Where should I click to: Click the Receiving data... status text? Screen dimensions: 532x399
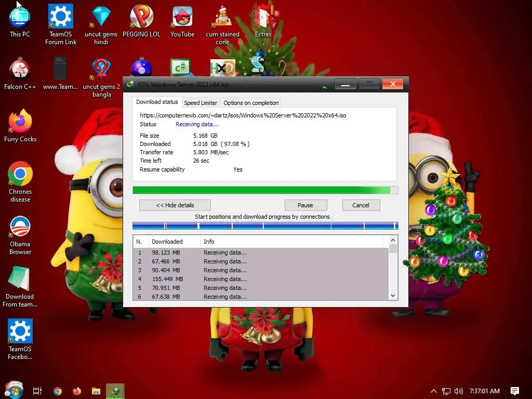[x=197, y=124]
